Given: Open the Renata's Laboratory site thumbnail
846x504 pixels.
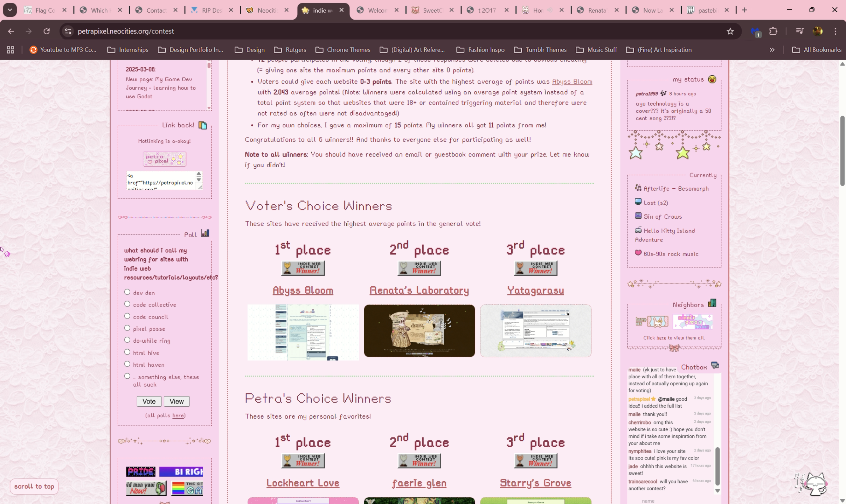Looking at the screenshot, I should click(x=419, y=331).
